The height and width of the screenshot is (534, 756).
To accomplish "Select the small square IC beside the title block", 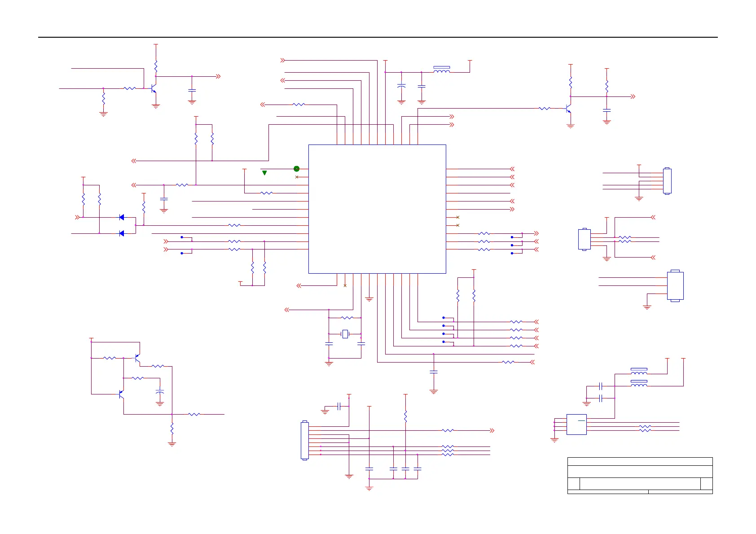I will pyautogui.click(x=576, y=424).
